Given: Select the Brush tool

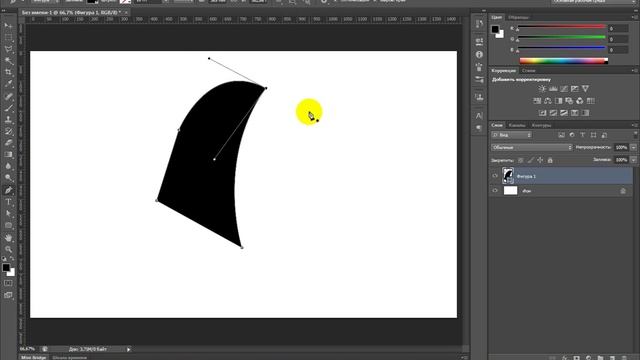Looking at the screenshot, I should click(x=8, y=108).
